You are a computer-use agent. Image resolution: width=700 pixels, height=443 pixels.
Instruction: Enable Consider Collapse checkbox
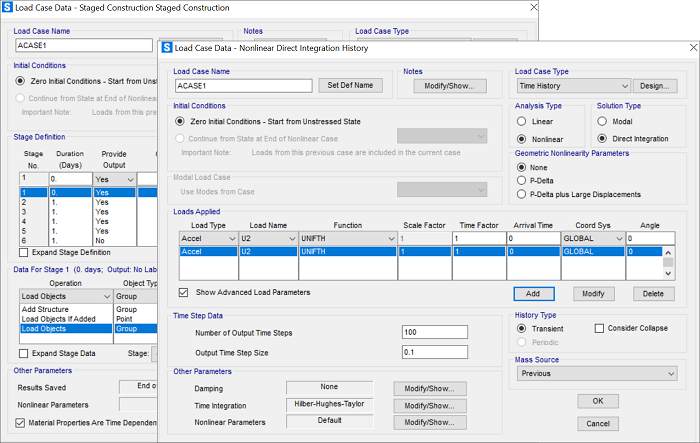(x=599, y=328)
